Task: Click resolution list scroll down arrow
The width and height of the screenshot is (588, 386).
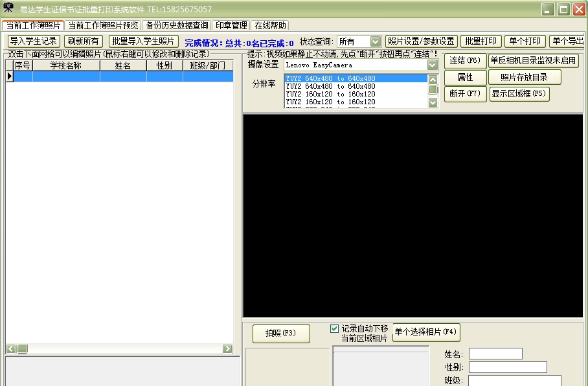Action: (x=433, y=102)
